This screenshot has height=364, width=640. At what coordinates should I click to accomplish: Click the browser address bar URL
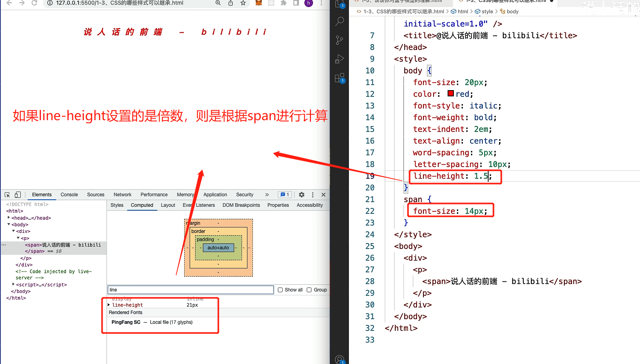click(119, 3)
